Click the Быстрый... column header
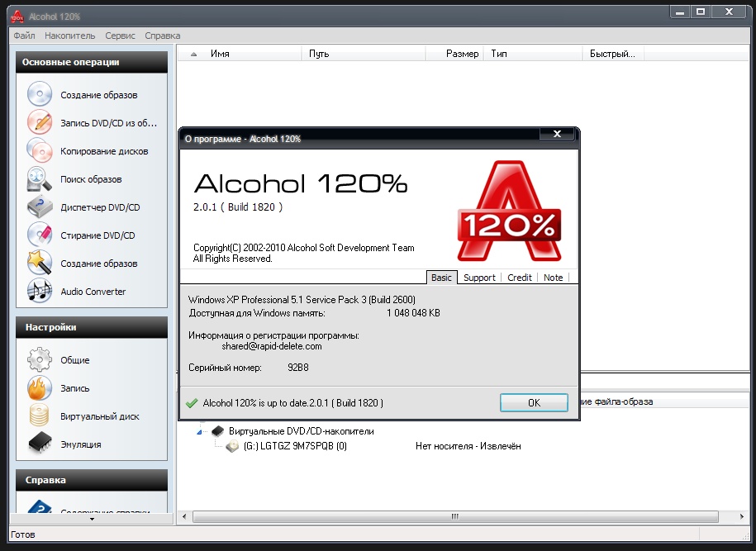756x551 pixels. point(613,54)
